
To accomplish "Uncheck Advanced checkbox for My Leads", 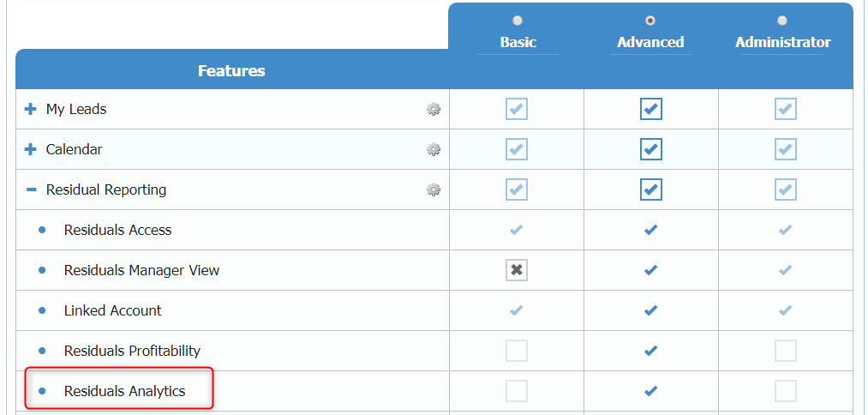I will point(650,109).
